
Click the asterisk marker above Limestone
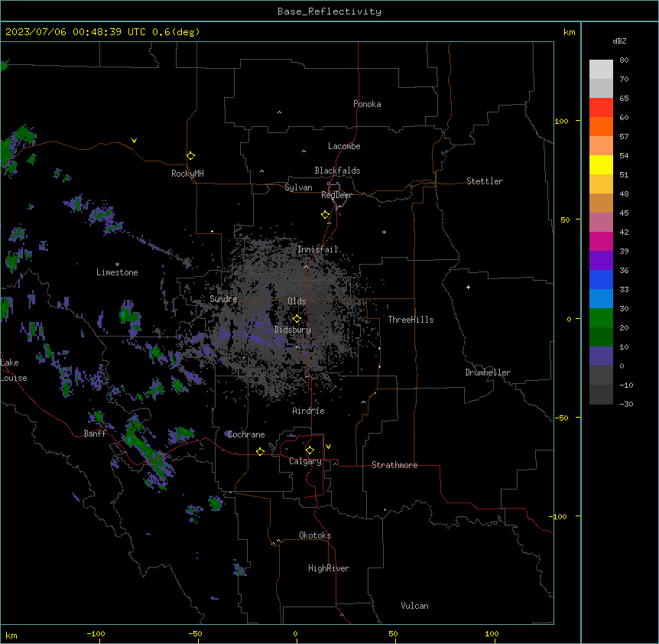(117, 265)
